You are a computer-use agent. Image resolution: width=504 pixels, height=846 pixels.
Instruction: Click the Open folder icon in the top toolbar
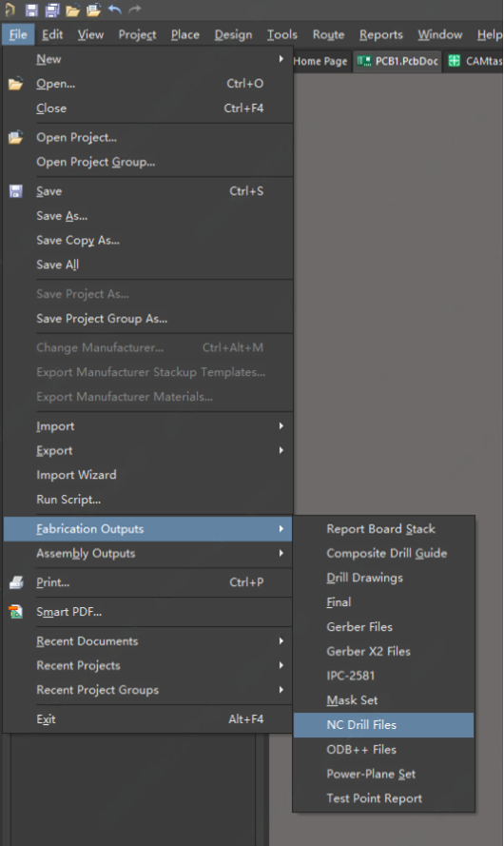[x=73, y=10]
